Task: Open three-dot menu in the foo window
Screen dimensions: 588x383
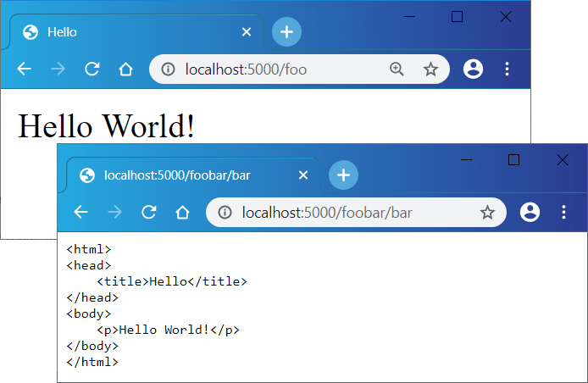Action: coord(507,69)
